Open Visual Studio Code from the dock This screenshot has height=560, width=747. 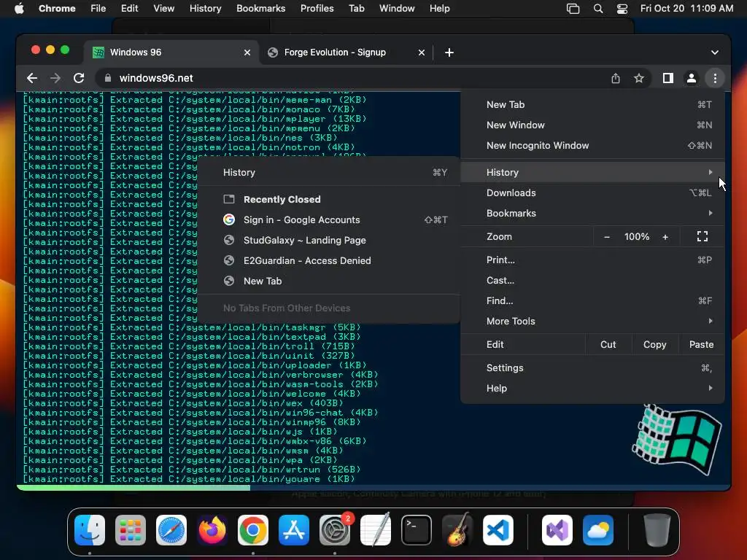(x=498, y=530)
